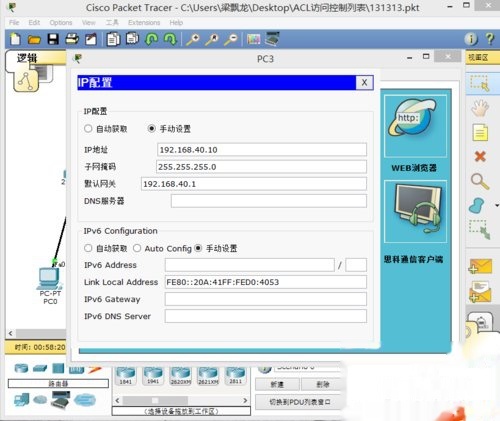Open the Options menu

coord(61,22)
